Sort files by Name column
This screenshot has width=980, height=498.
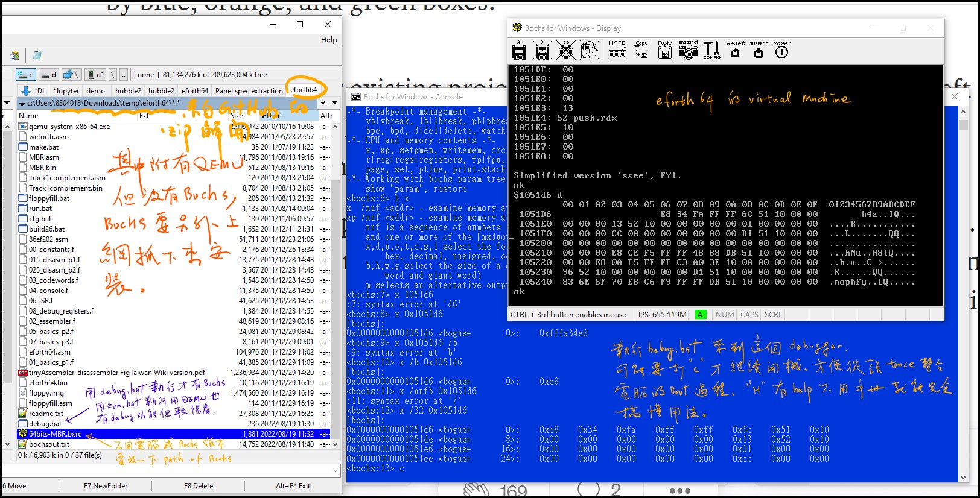tap(77, 116)
